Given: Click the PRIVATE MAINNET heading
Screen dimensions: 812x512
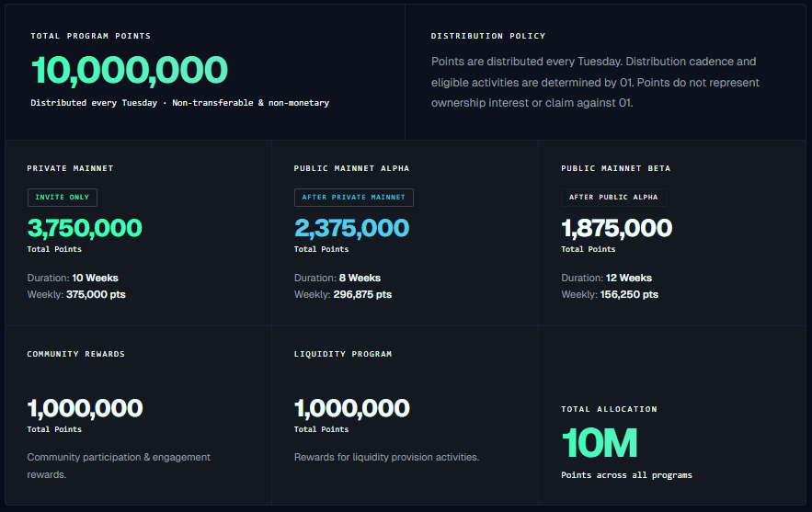Looking at the screenshot, I should pyautogui.click(x=70, y=168).
